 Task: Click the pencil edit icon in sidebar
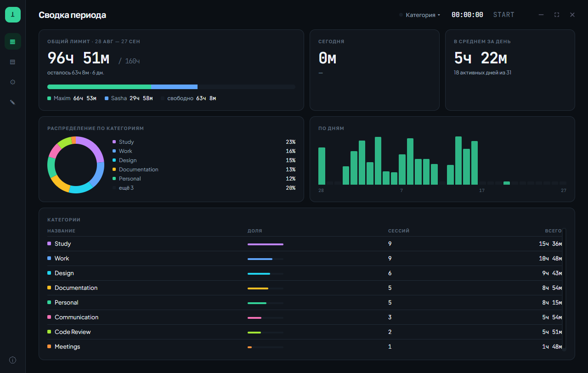coord(13,102)
